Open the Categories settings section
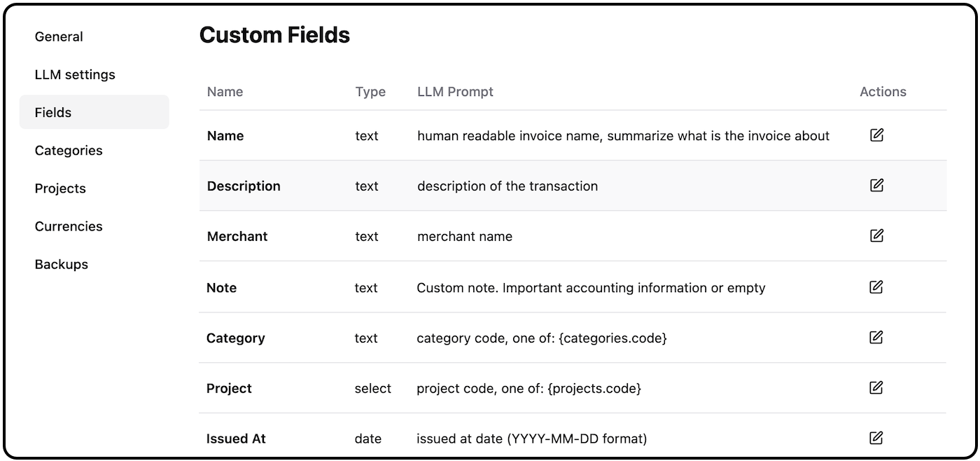This screenshot has height=461, width=980. [x=69, y=150]
